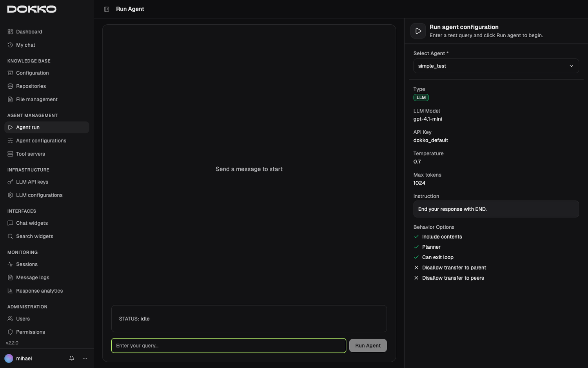Click the Chat widgets speech bubble icon
The height and width of the screenshot is (368, 588).
(10, 223)
